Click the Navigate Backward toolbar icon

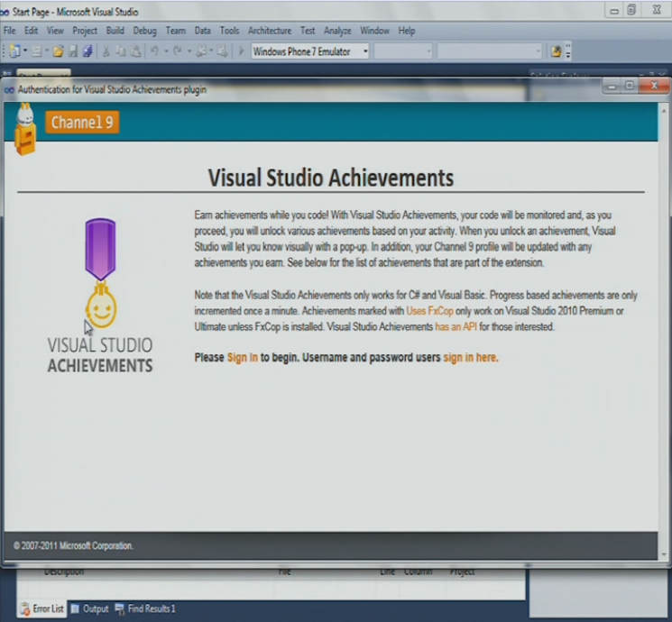coord(200,51)
